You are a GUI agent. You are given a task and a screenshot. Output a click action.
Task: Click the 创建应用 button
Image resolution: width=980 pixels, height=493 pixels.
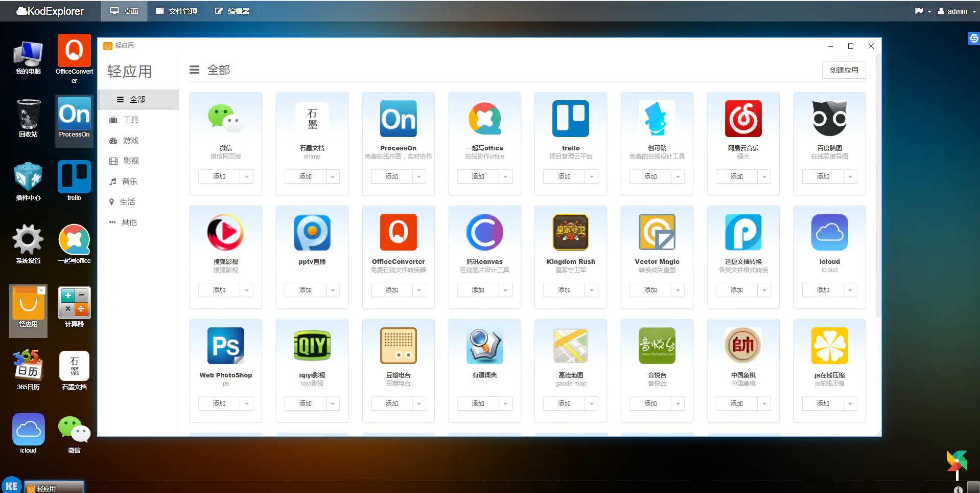click(844, 70)
